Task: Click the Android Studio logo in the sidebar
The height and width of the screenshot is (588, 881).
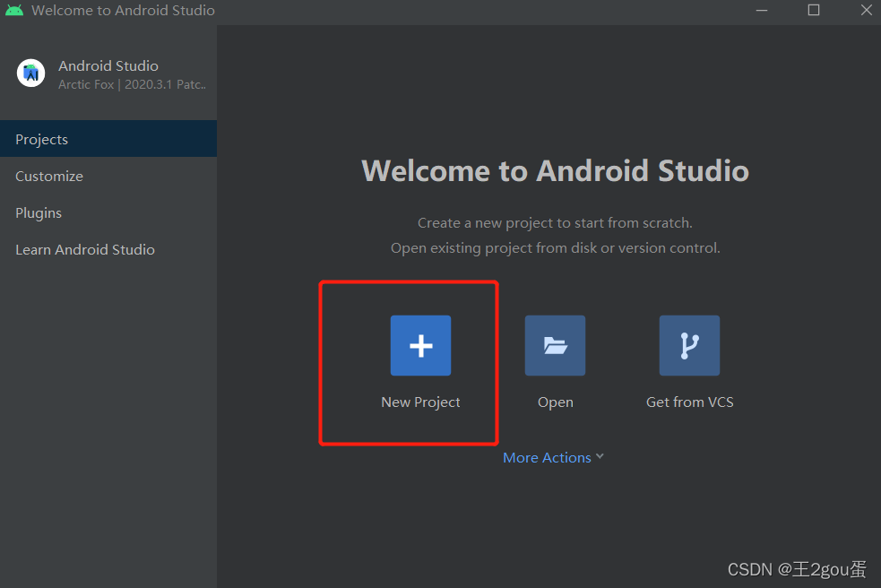Action: click(x=30, y=73)
